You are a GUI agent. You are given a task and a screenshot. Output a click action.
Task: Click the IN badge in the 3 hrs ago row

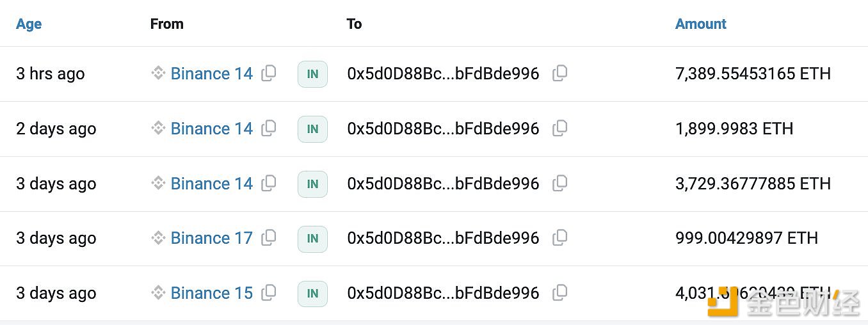[x=312, y=74]
